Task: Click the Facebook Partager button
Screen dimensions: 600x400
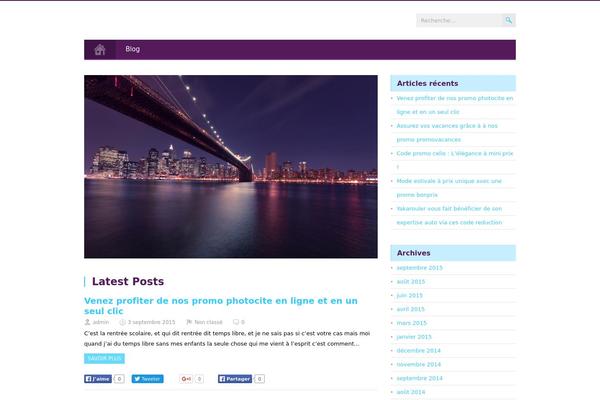Action: pos(235,379)
